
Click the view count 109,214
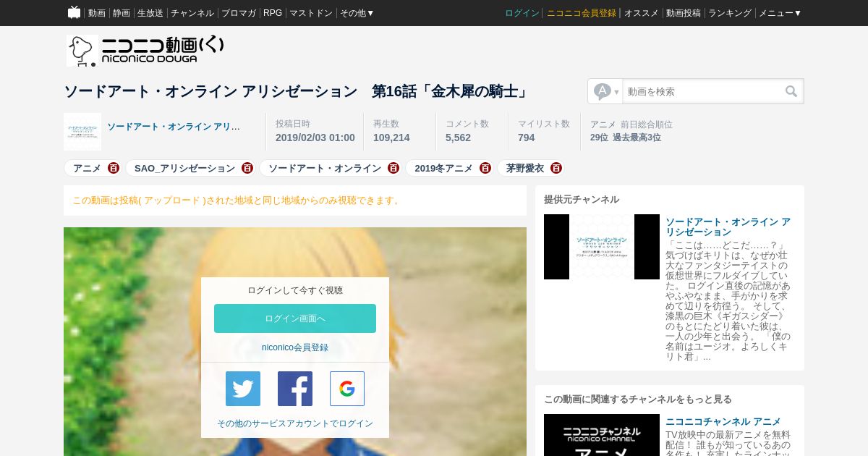[x=391, y=138]
